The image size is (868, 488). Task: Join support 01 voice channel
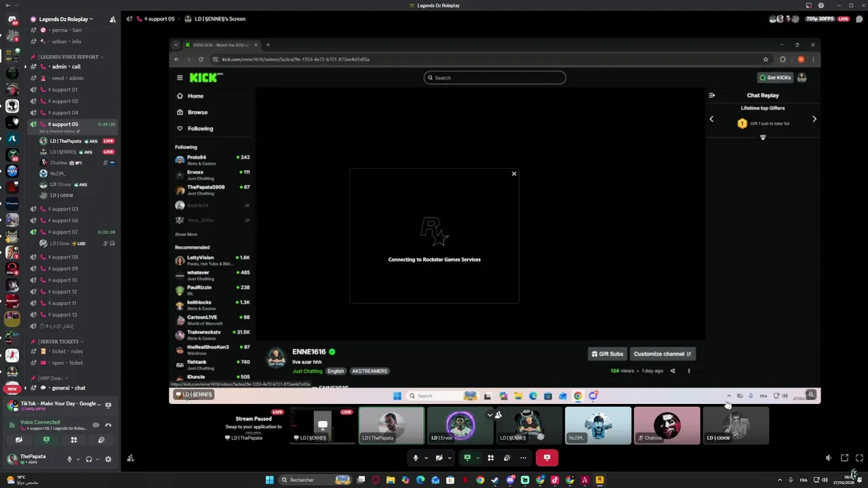(x=64, y=89)
